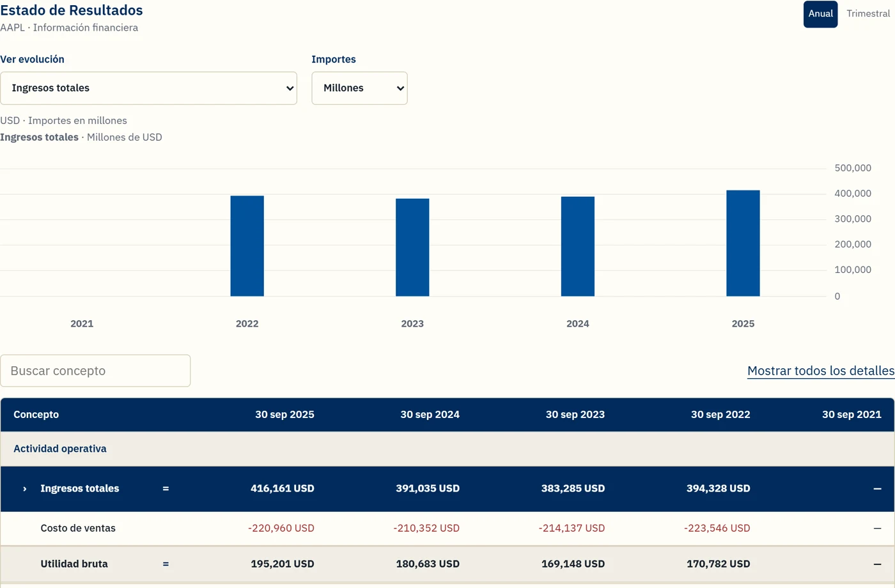Click the 30 sep 2023 column header
This screenshot has height=588, width=895.
click(x=575, y=415)
